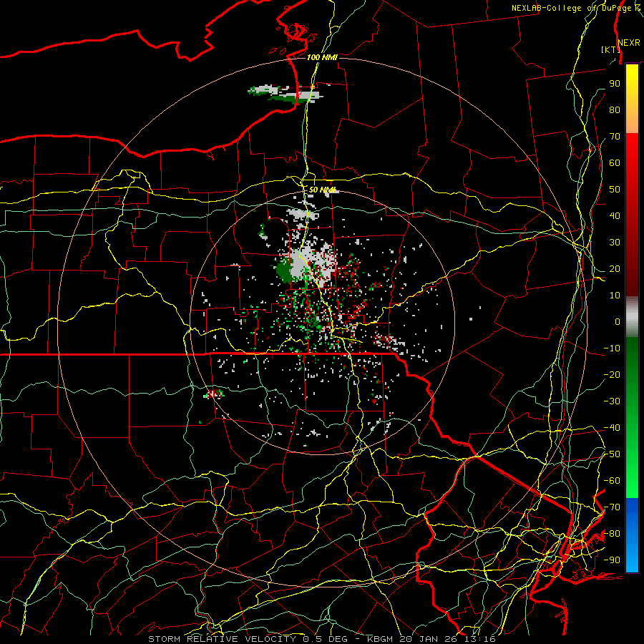Click the "50 NMI" range ring label

coord(323,190)
